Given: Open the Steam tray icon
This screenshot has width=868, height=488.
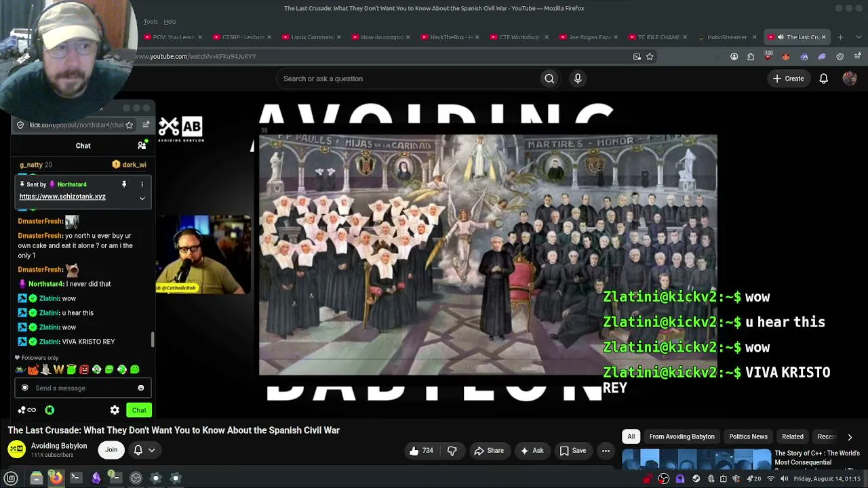Looking at the screenshot, I should click(x=696, y=479).
